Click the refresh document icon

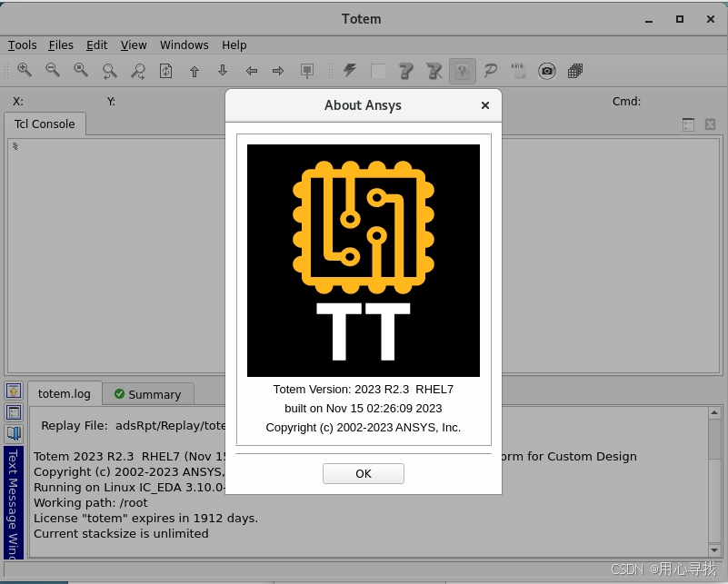coord(165,71)
